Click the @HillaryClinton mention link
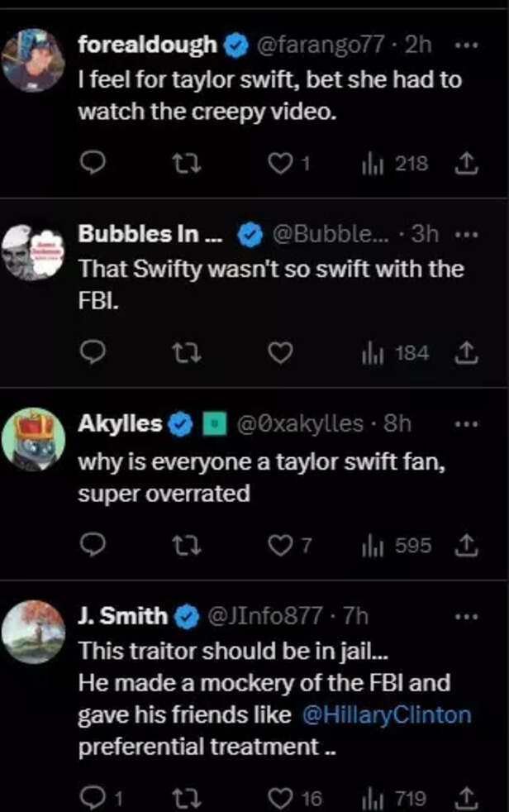509x812 pixels. coord(387,714)
